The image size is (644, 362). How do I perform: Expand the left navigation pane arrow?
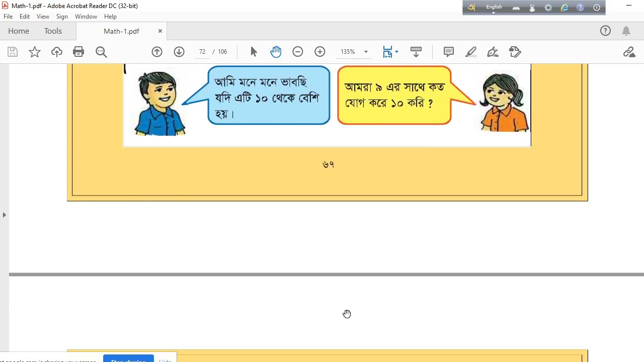pos(4,215)
